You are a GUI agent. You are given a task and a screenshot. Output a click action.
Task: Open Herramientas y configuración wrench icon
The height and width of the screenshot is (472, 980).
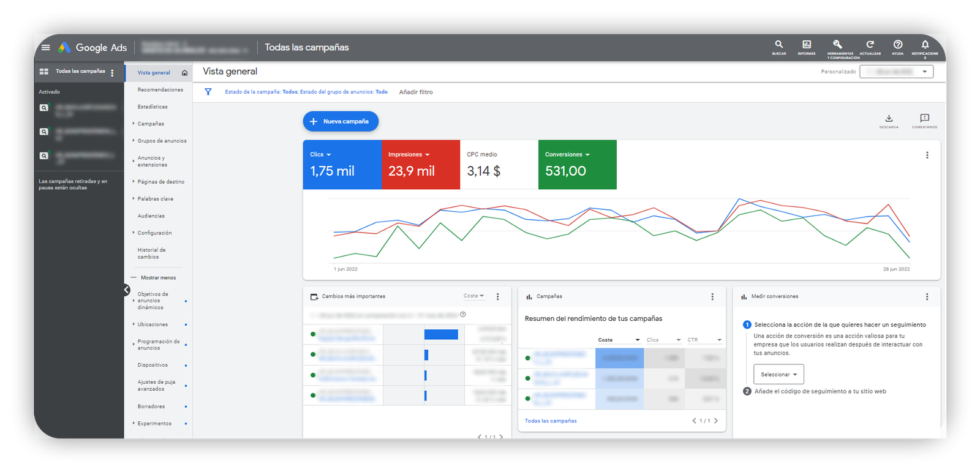837,45
